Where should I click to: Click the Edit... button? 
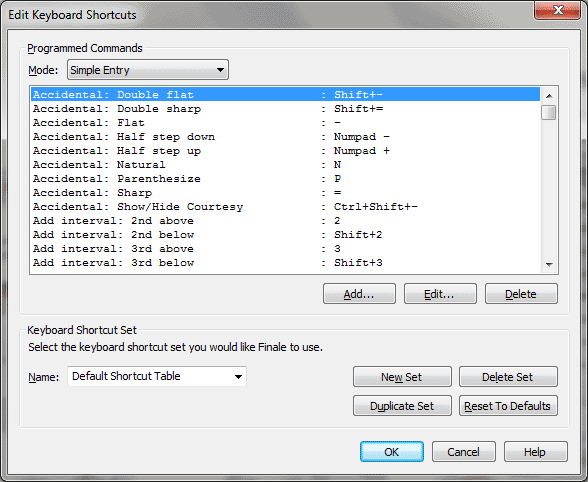[x=440, y=294]
